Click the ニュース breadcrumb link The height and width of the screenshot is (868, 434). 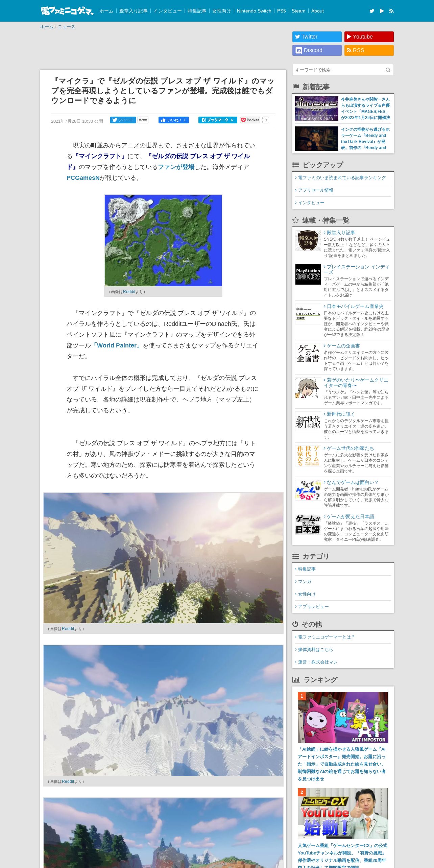(x=66, y=27)
